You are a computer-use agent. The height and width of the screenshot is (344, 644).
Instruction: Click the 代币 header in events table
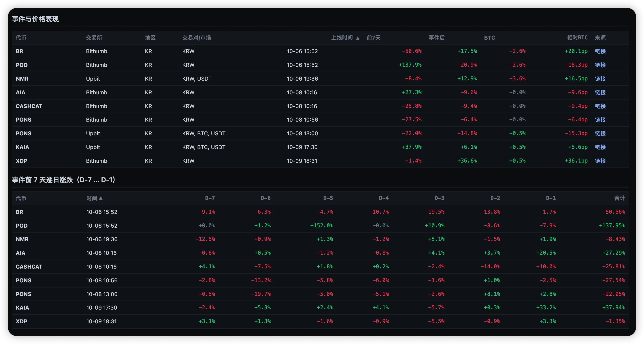point(21,38)
